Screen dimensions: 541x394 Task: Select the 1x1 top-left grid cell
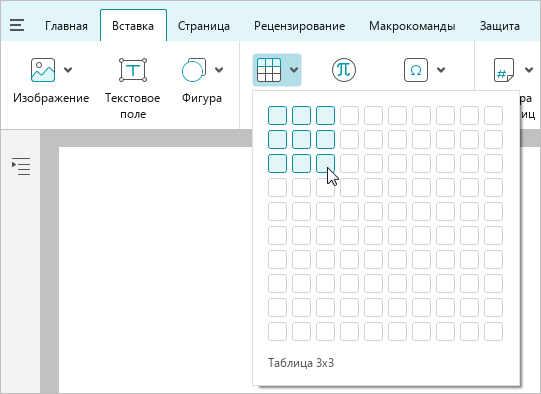coord(277,116)
